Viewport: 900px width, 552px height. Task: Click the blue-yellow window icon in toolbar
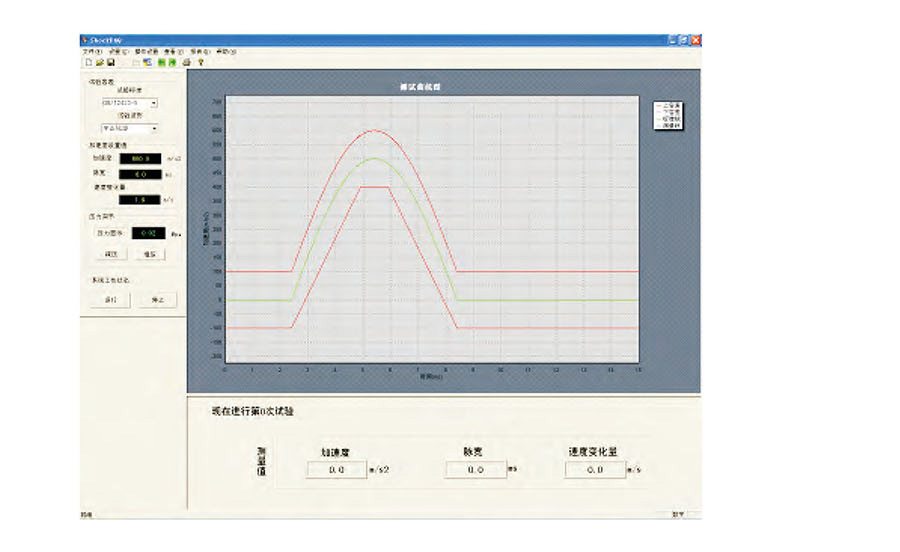[x=147, y=62]
